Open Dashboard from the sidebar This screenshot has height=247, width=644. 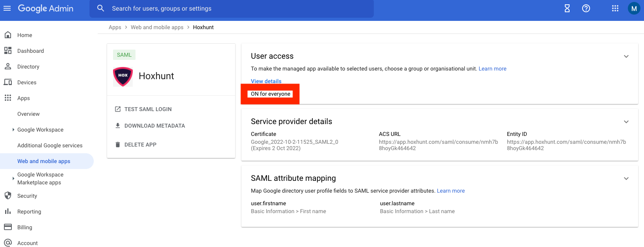pos(31,51)
